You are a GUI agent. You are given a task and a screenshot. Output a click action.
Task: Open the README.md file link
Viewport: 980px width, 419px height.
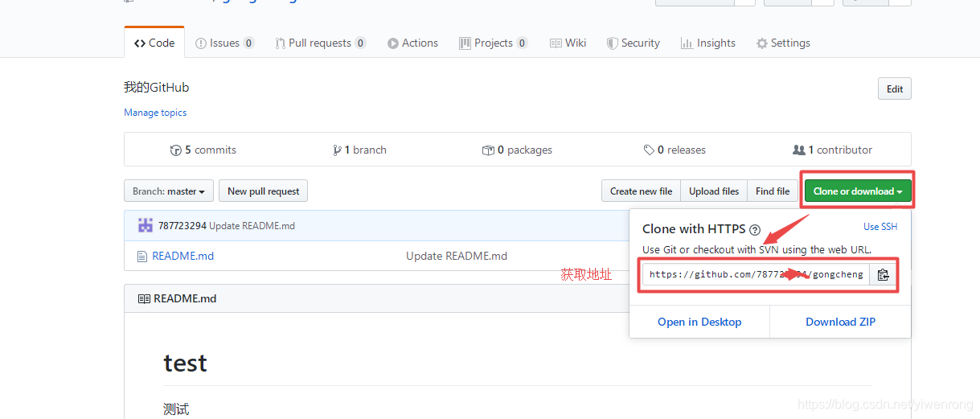183,256
